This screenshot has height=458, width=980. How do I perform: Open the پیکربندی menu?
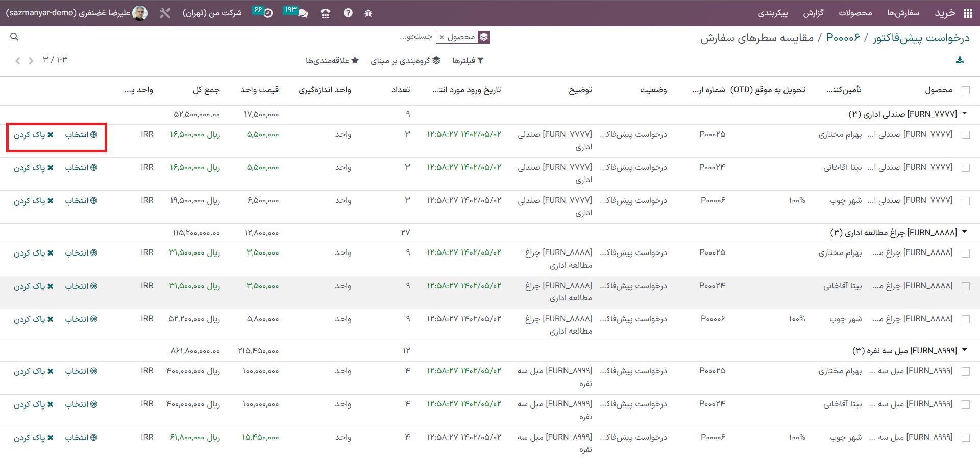point(773,13)
